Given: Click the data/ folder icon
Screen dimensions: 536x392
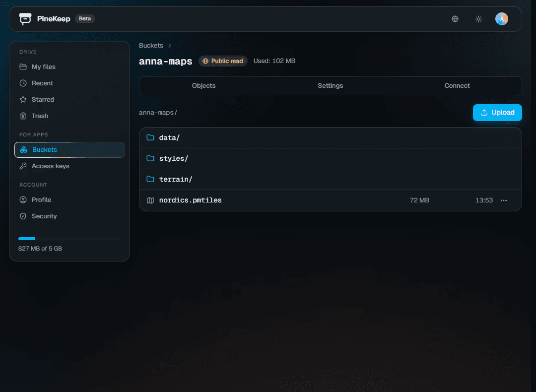Looking at the screenshot, I should (x=150, y=137).
